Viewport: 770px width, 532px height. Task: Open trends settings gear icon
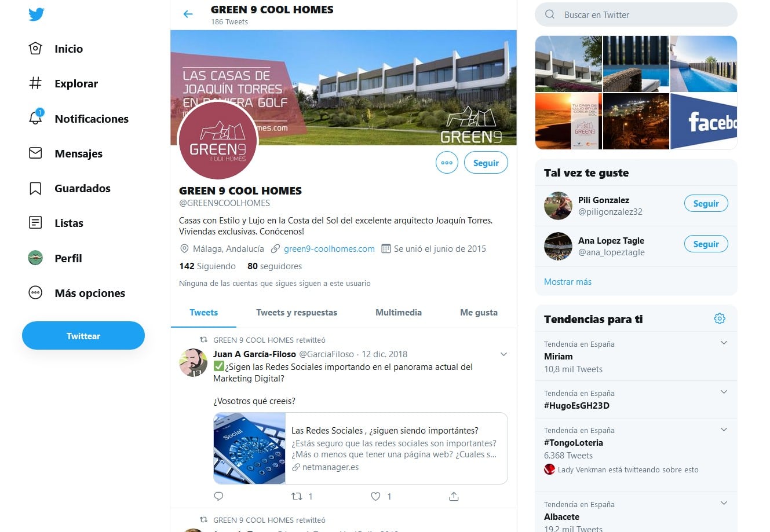coord(720,318)
